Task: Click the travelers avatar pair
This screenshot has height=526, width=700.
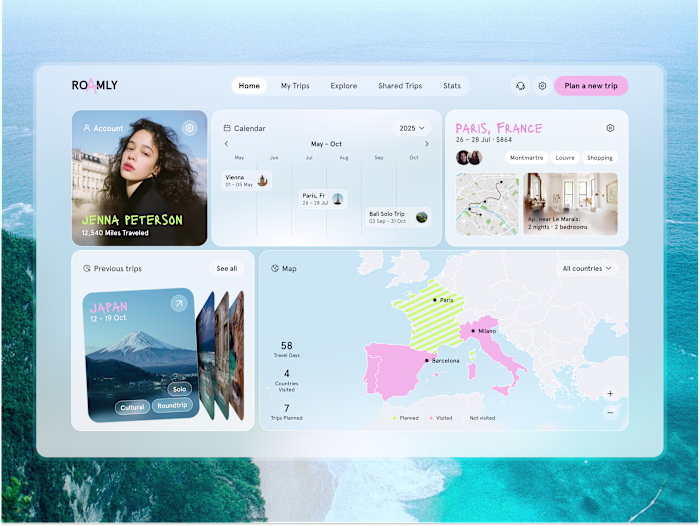Action: pos(469,158)
